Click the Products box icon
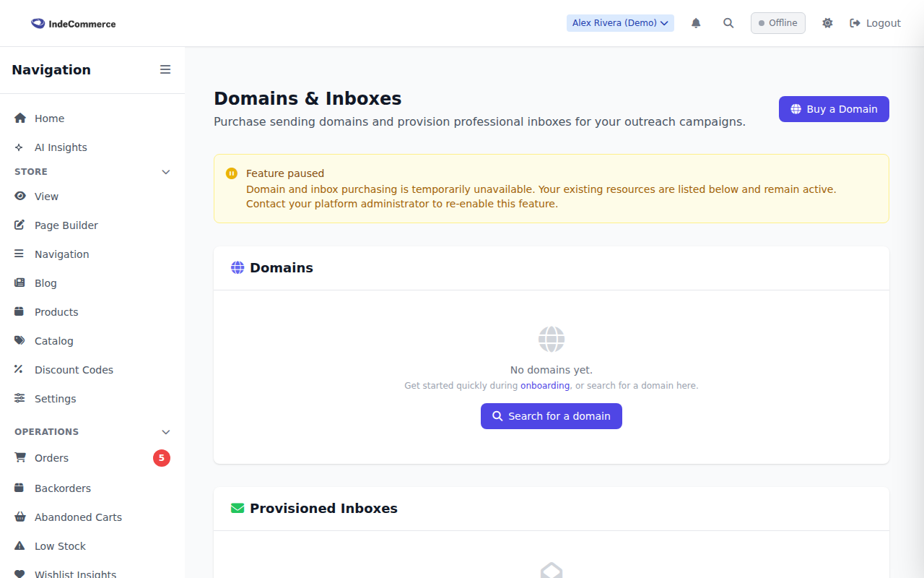The height and width of the screenshot is (578, 924). (x=19, y=312)
